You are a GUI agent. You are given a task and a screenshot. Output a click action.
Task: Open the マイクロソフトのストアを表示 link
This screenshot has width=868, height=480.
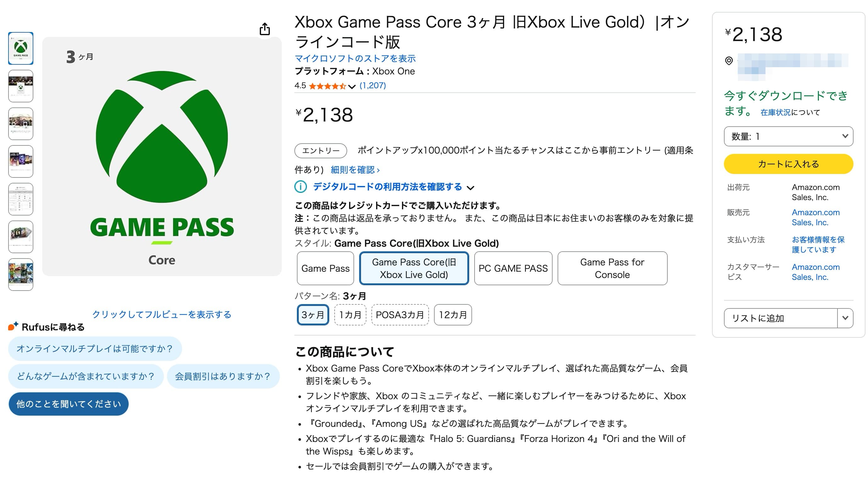pyautogui.click(x=355, y=58)
